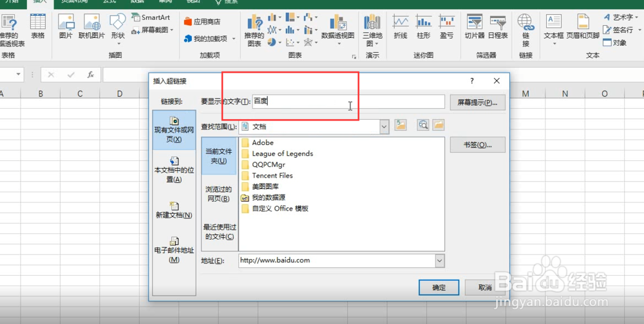644x324 pixels.
Task: Open the Office Store (应用商店)
Action: click(x=202, y=21)
